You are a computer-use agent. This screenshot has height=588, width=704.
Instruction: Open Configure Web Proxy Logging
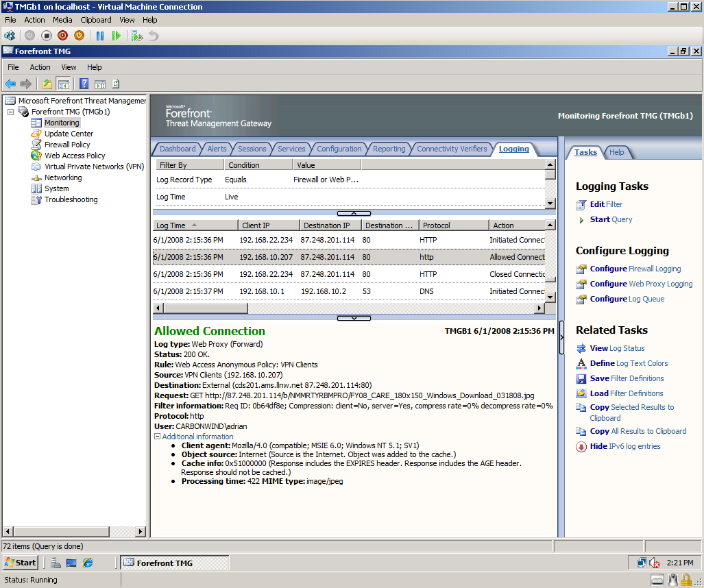coord(641,284)
